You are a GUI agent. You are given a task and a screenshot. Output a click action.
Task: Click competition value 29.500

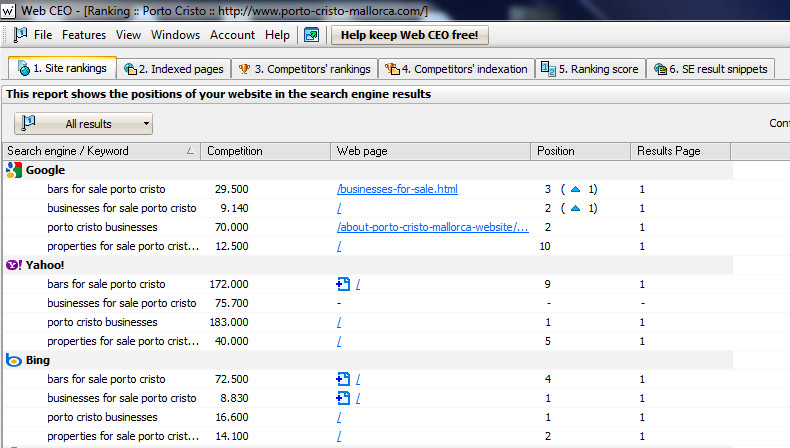231,189
